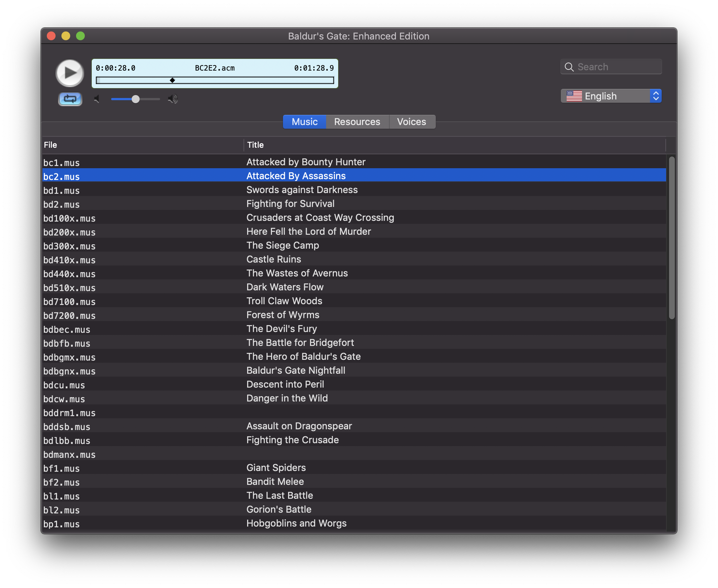Select Crusaders at Coast Way Crossing
The width and height of the screenshot is (718, 588).
click(354, 218)
